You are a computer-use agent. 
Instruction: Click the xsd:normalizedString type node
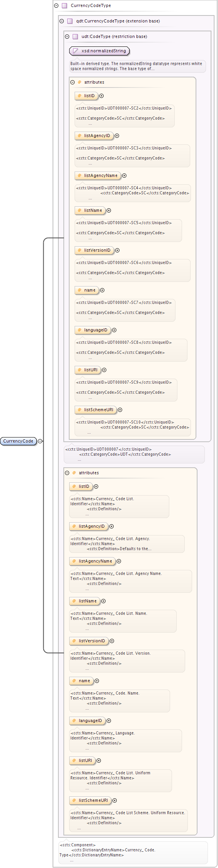[99, 51]
